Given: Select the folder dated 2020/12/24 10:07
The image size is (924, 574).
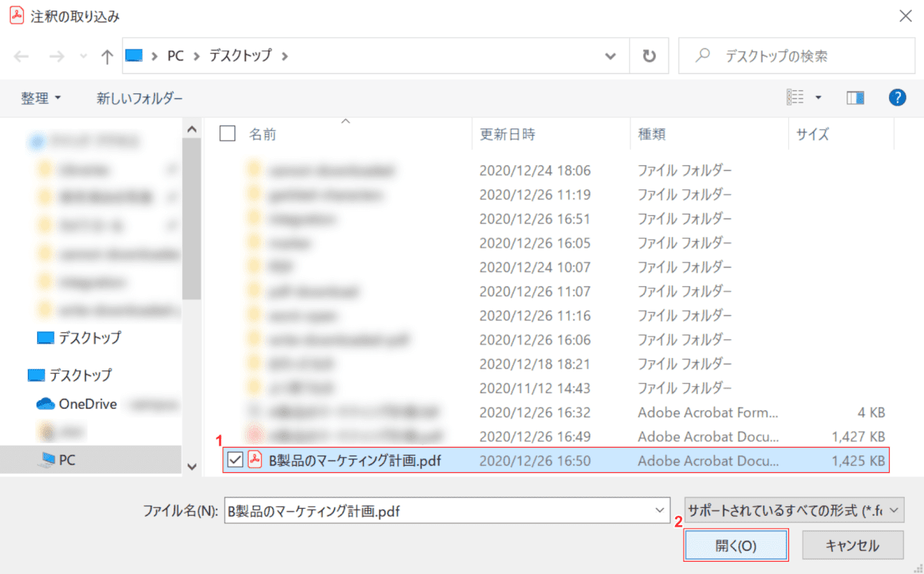Looking at the screenshot, I should click(x=555, y=267).
